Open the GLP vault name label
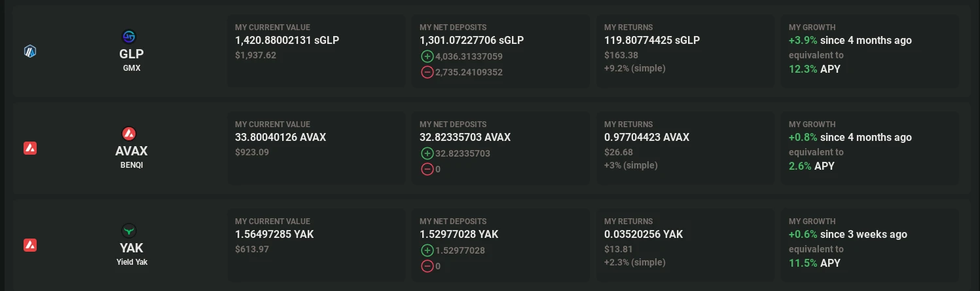 pyautogui.click(x=132, y=54)
